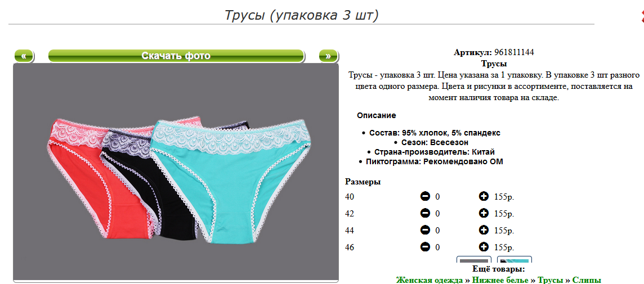This screenshot has height=284, width=644.
Task: Select the turquoise product thumbnail
Action: 515,260
